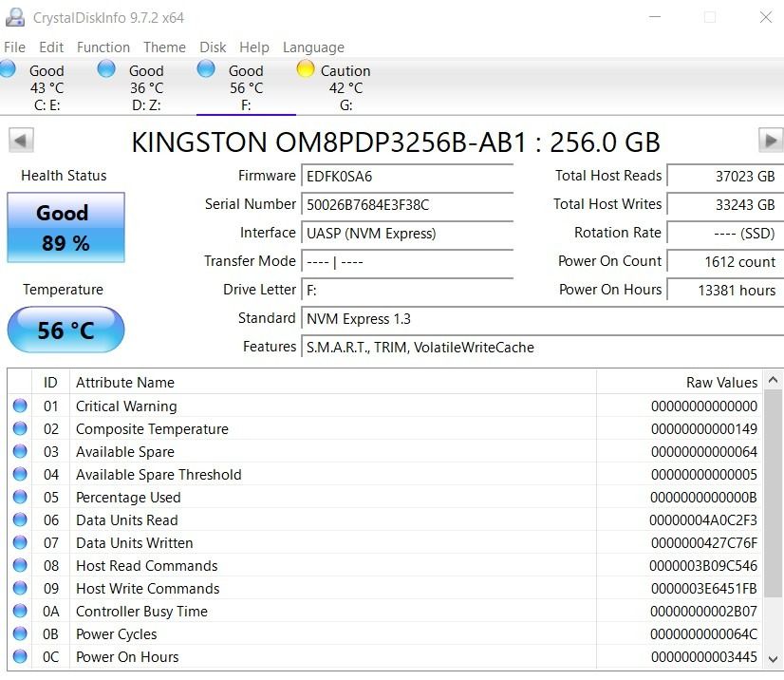Viewport: 784px width, 680px height.
Task: Click the Interface field UASP (NVM Express)
Action: [x=407, y=234]
